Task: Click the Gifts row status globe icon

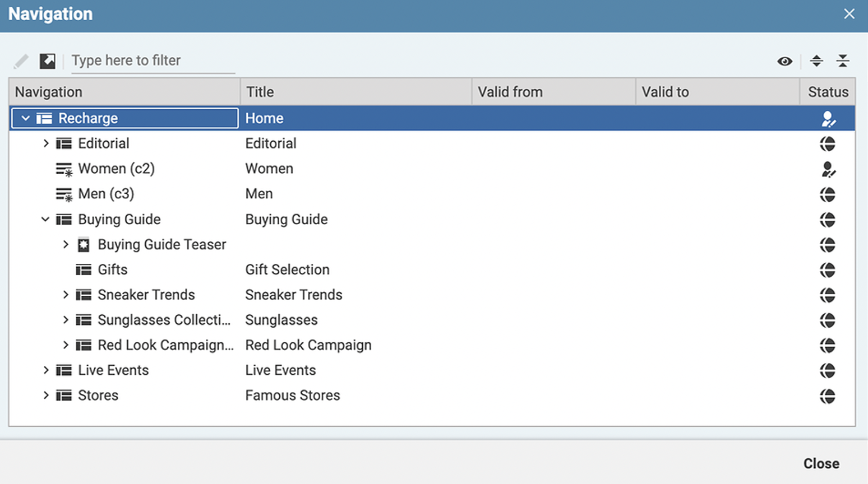Action: (828, 270)
